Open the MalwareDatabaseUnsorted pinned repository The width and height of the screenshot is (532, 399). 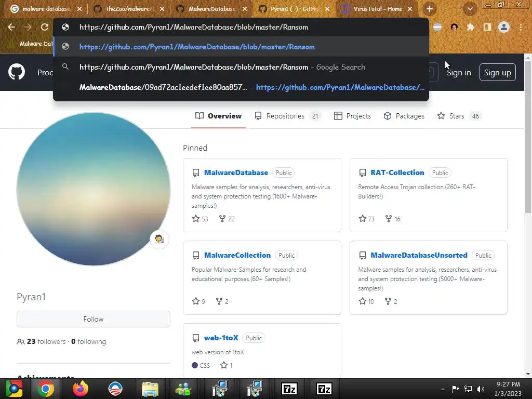[x=419, y=255]
